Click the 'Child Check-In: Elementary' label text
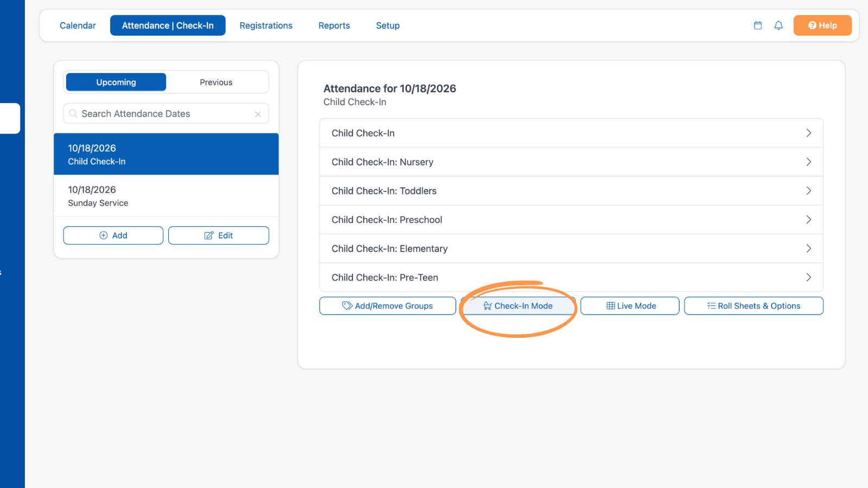 click(390, 248)
